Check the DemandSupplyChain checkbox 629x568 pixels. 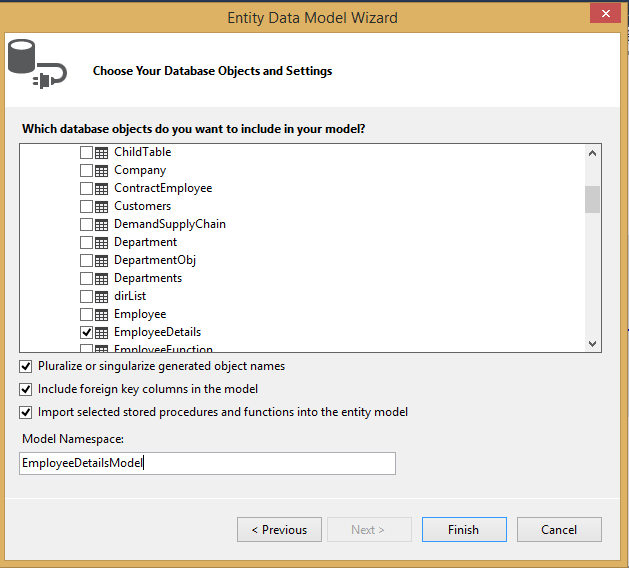tap(86, 225)
